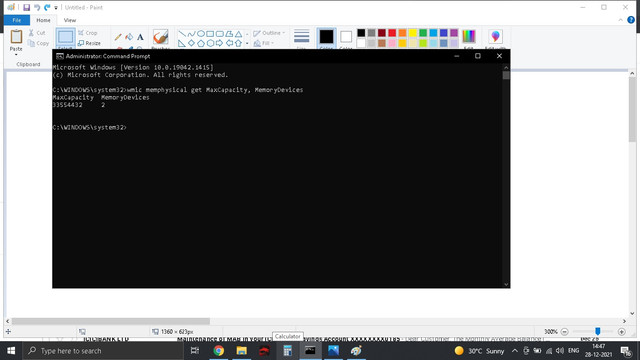The height and width of the screenshot is (360, 640).
Task: Click the Paint zoom slider handle
Action: point(598,331)
